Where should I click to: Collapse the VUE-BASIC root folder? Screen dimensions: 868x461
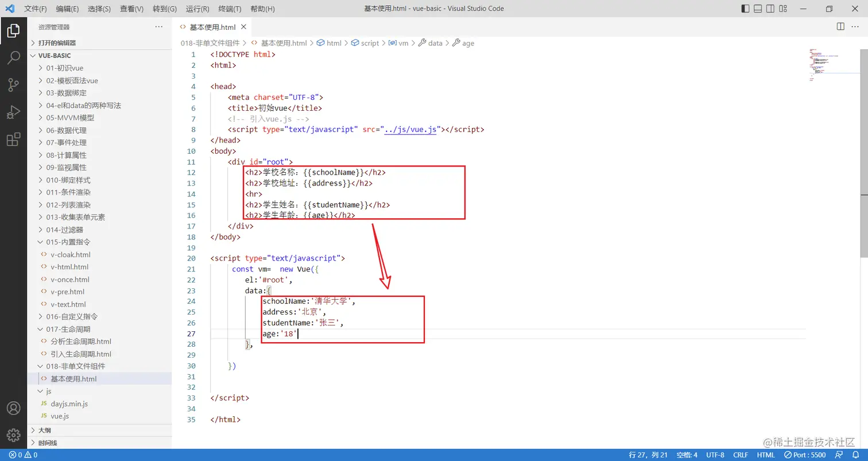click(100, 56)
